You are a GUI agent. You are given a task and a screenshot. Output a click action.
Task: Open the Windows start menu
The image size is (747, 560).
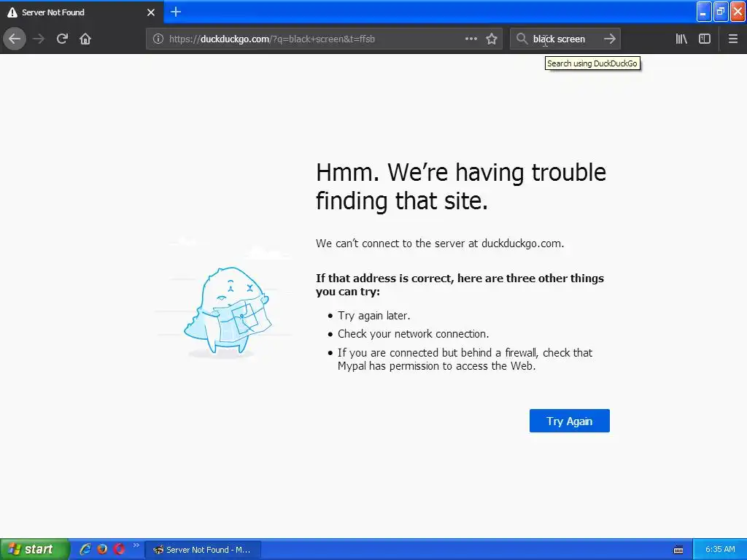tap(34, 549)
